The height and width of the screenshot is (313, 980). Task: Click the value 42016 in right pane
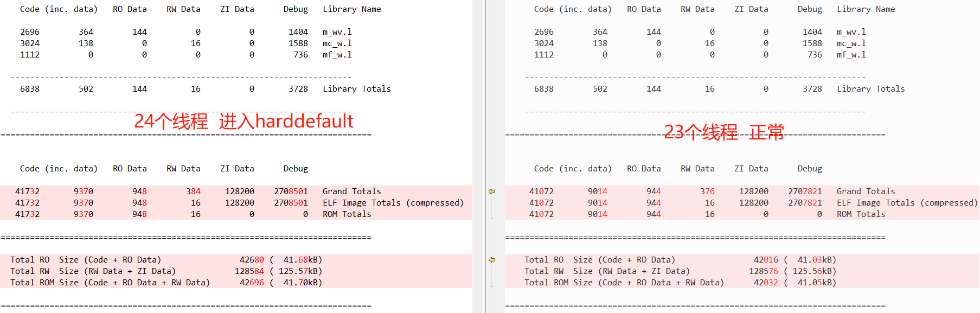click(x=766, y=260)
